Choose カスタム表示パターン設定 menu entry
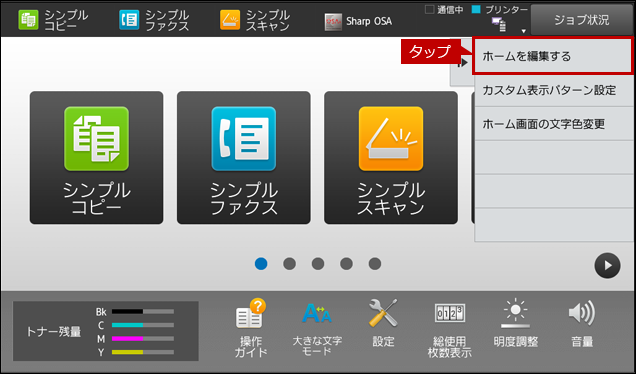Image resolution: width=636 pixels, height=374 pixels. [553, 90]
